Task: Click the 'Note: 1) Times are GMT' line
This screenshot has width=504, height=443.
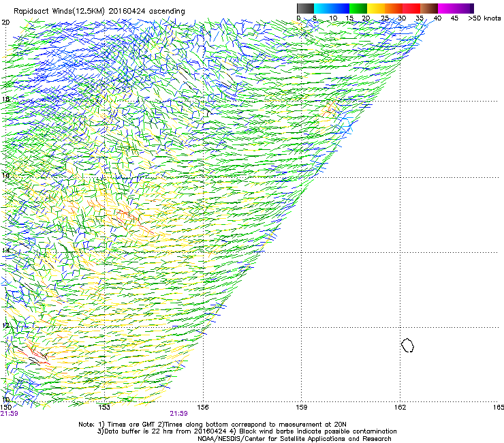Action: (212, 425)
